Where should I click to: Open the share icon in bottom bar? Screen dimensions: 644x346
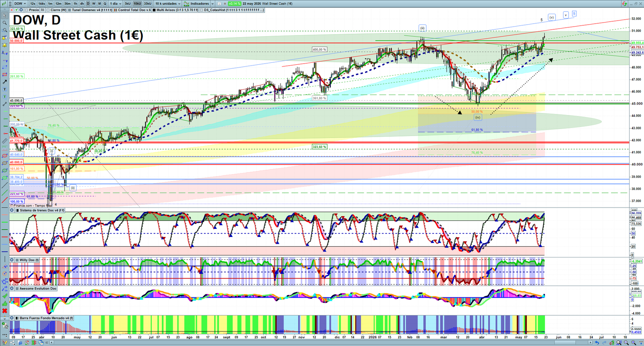click(13, 342)
